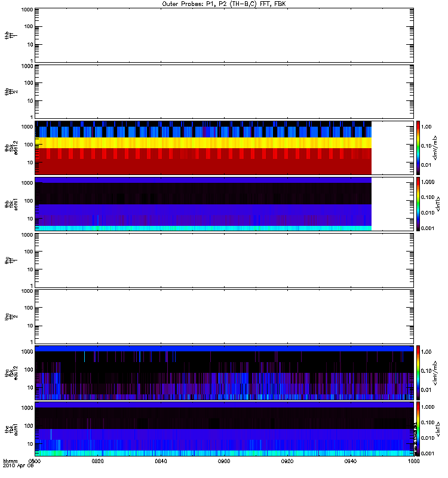
Task: Select the empty thb fff 1 top panel
Action: click(224, 35)
